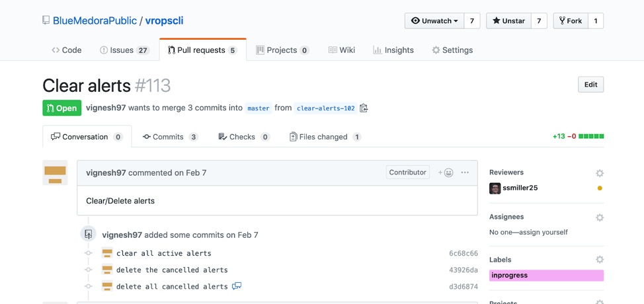Click the +13 additions count

point(559,137)
